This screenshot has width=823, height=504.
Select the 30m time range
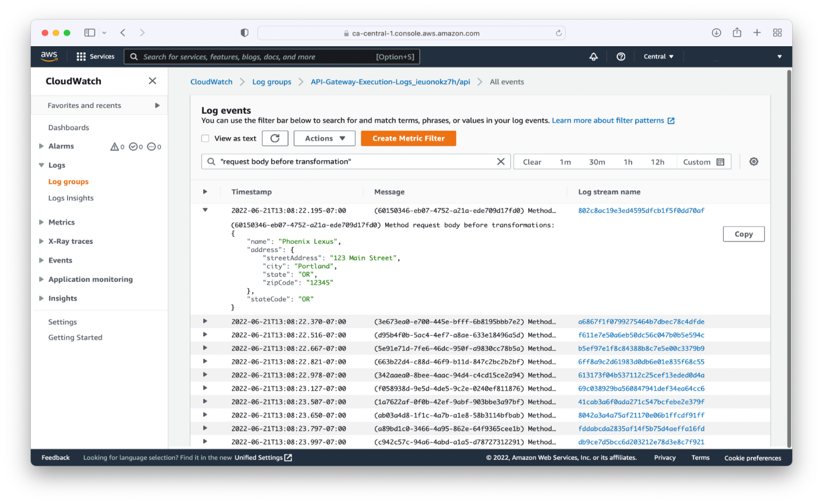click(597, 162)
